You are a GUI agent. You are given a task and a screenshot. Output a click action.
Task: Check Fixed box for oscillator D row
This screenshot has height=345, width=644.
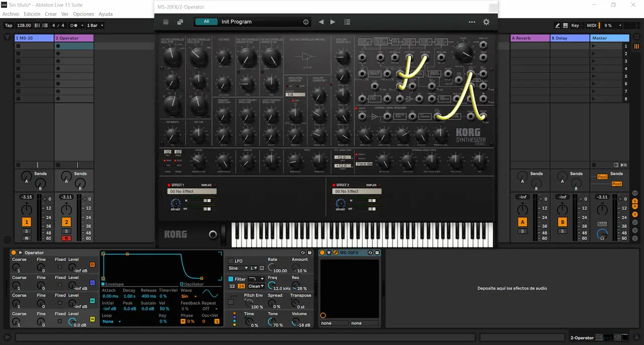60,267
